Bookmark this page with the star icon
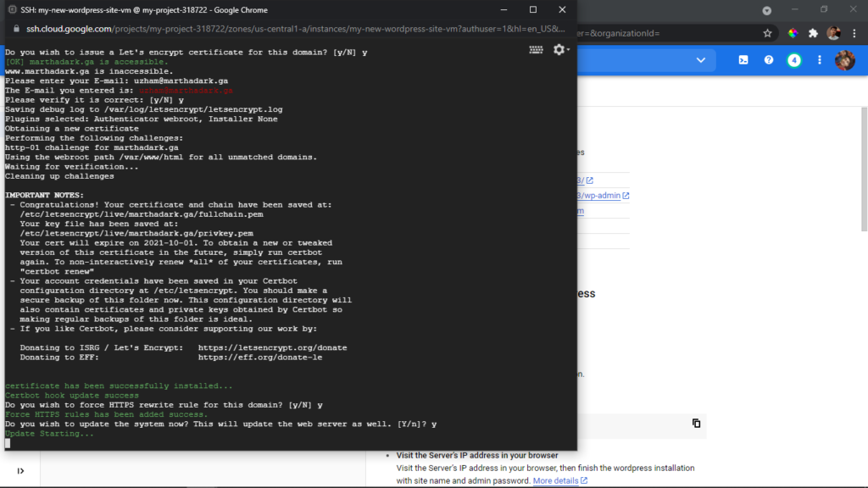Screen dimensions: 868x488 click(x=767, y=33)
